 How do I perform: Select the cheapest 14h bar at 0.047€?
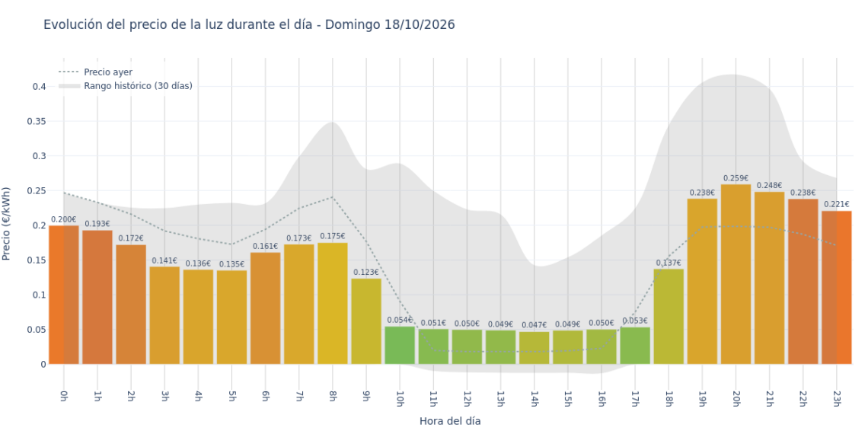pos(535,348)
